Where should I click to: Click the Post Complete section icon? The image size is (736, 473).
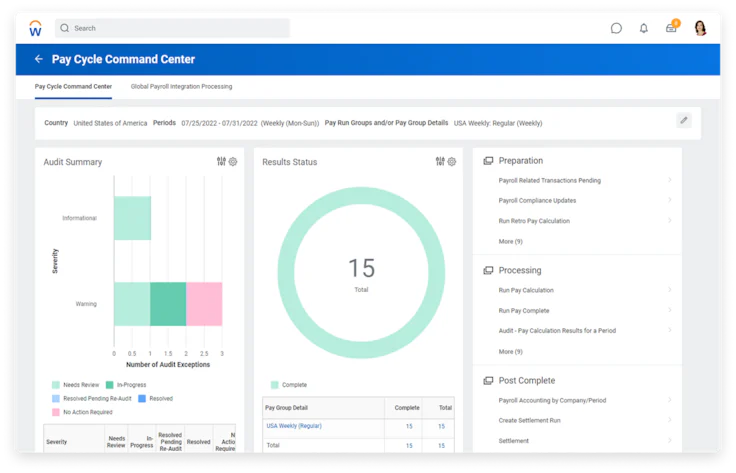(x=488, y=381)
